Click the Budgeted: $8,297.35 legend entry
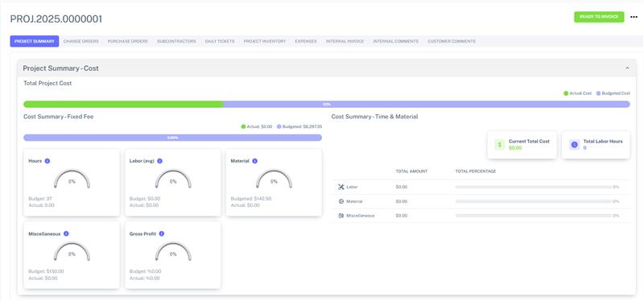644x301 pixels. pyautogui.click(x=299, y=126)
